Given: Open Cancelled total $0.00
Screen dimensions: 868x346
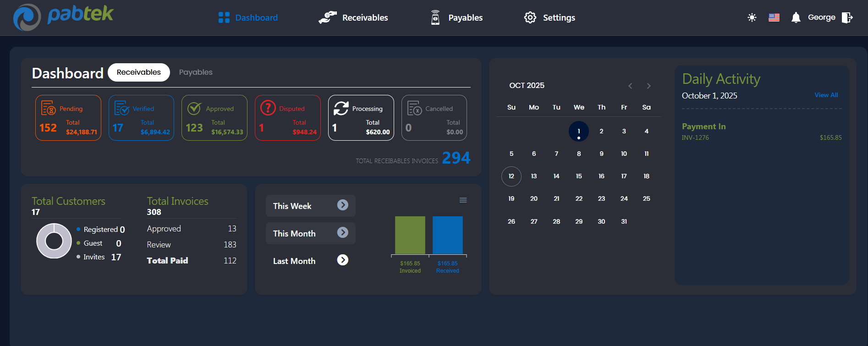Looking at the screenshot, I should (455, 132).
